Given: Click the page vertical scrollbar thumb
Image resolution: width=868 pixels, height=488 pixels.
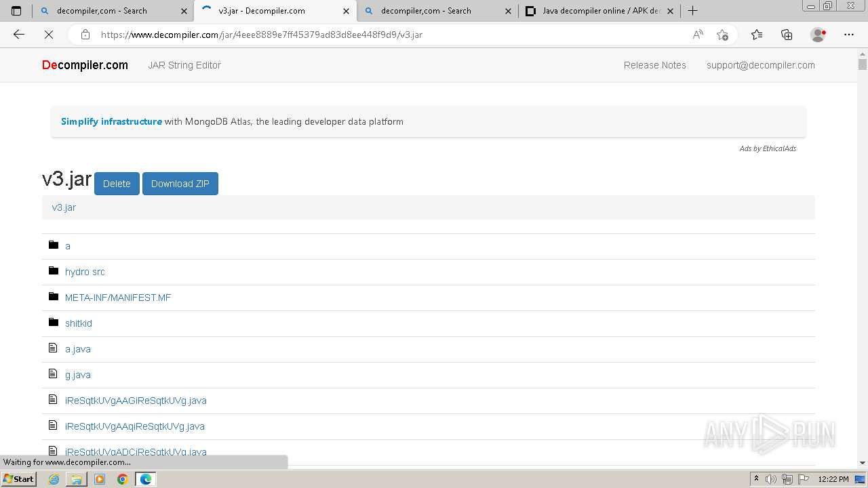Looking at the screenshot, I should coord(863,64).
